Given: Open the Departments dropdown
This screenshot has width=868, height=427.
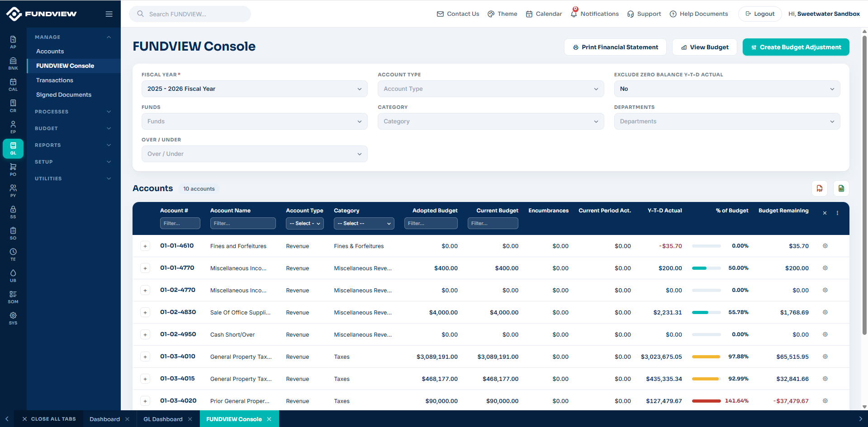Looking at the screenshot, I should coord(727,121).
